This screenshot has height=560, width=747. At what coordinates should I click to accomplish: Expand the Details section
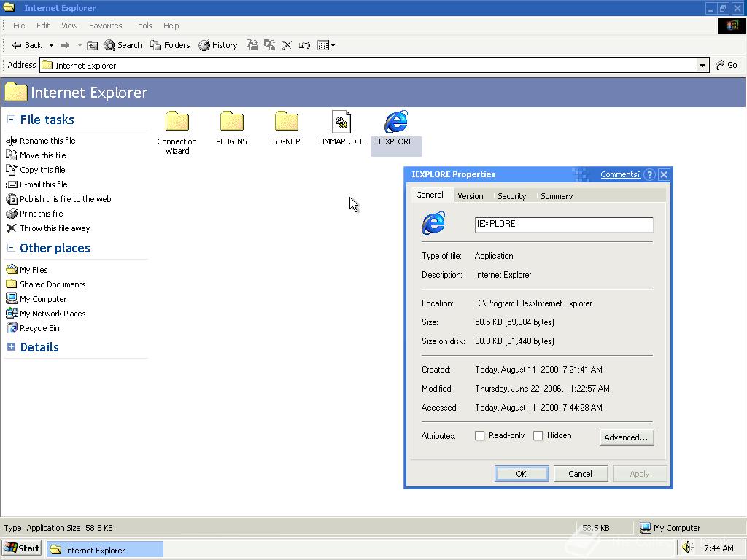pyautogui.click(x=12, y=346)
